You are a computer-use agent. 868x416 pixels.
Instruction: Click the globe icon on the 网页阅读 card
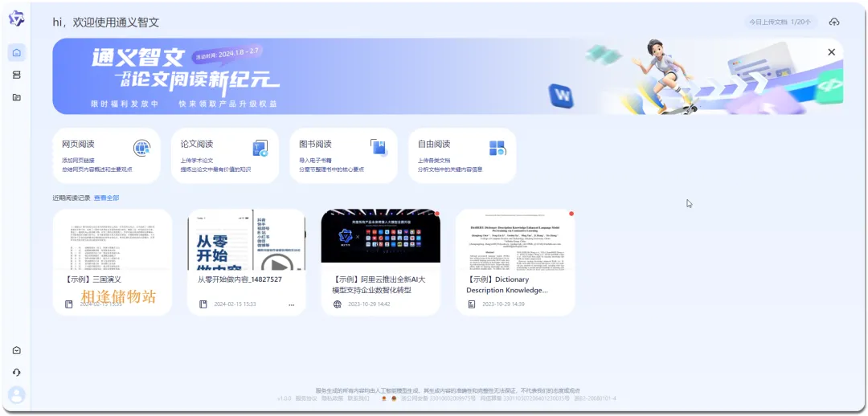[x=141, y=148]
